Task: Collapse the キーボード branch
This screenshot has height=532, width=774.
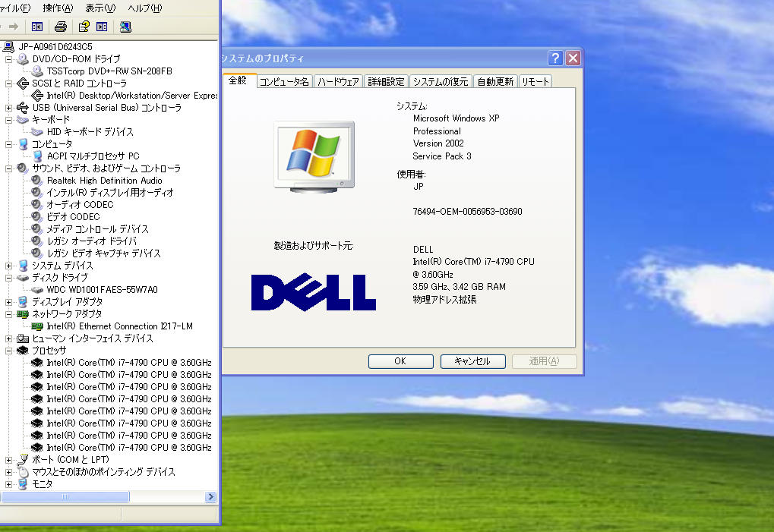Action: 8,120
